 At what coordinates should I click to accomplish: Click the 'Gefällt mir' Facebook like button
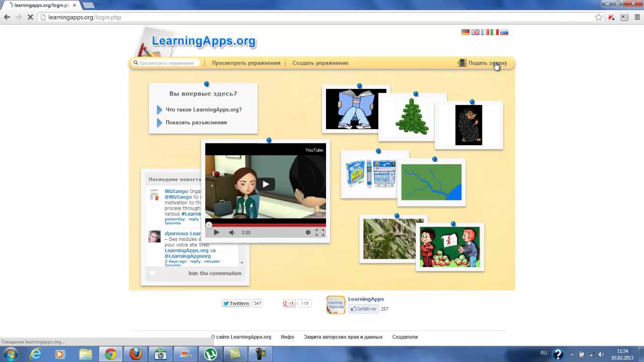[363, 309]
